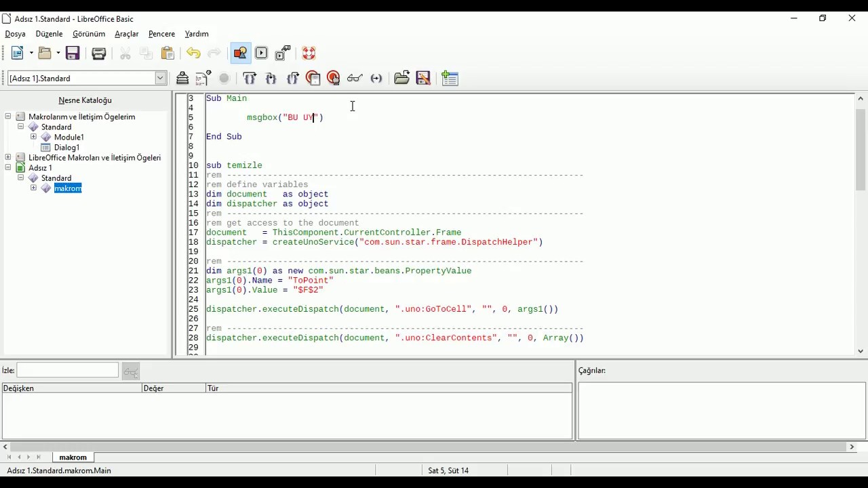Toggle a breakpoint on the current line
Image resolution: width=868 pixels, height=488 pixels.
click(313, 78)
